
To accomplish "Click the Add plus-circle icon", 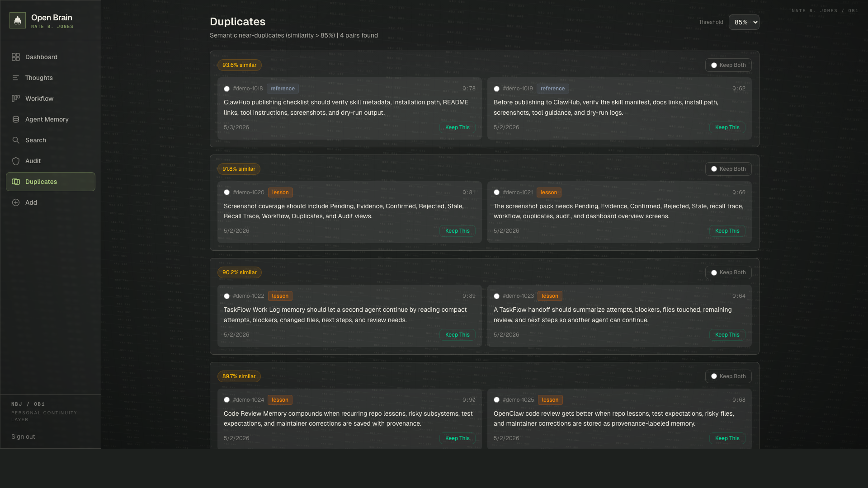I will click(16, 202).
